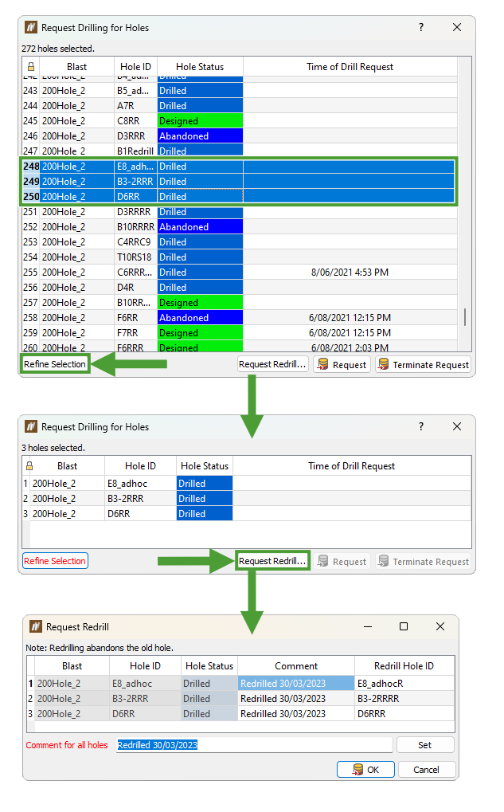Image resolution: width=504 pixels, height=812 pixels.
Task: Maximize the Request Redrill window
Action: point(404,626)
